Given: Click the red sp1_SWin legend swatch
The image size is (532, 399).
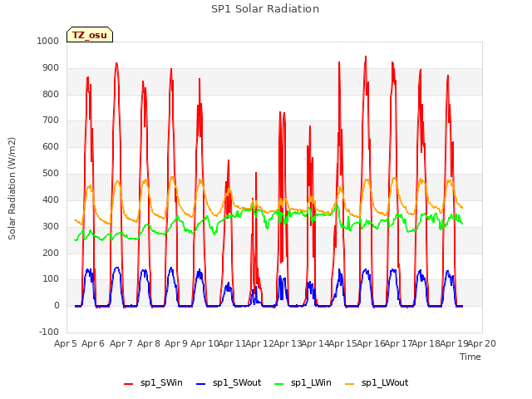Looking at the screenshot, I should coord(129,384).
